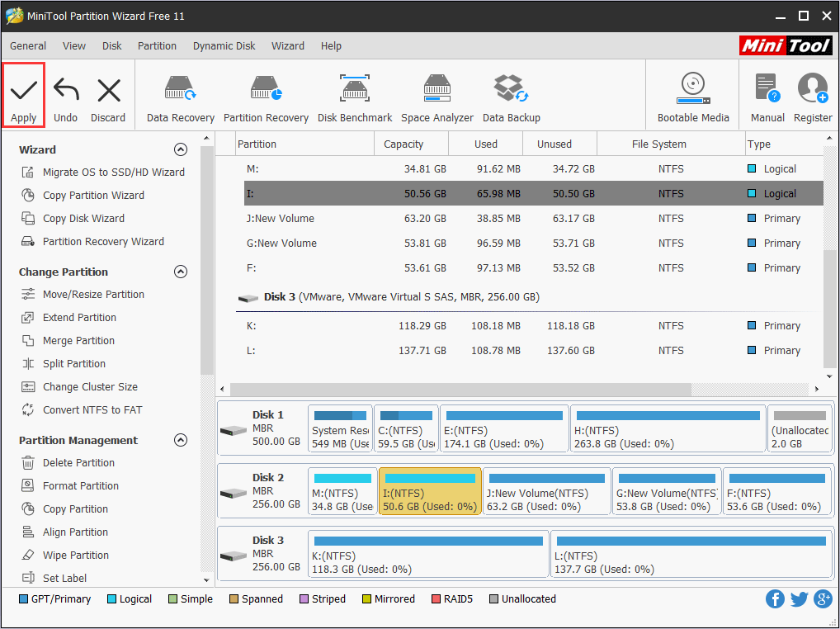This screenshot has height=629, width=840.
Task: Undo the last operation
Action: [65, 95]
